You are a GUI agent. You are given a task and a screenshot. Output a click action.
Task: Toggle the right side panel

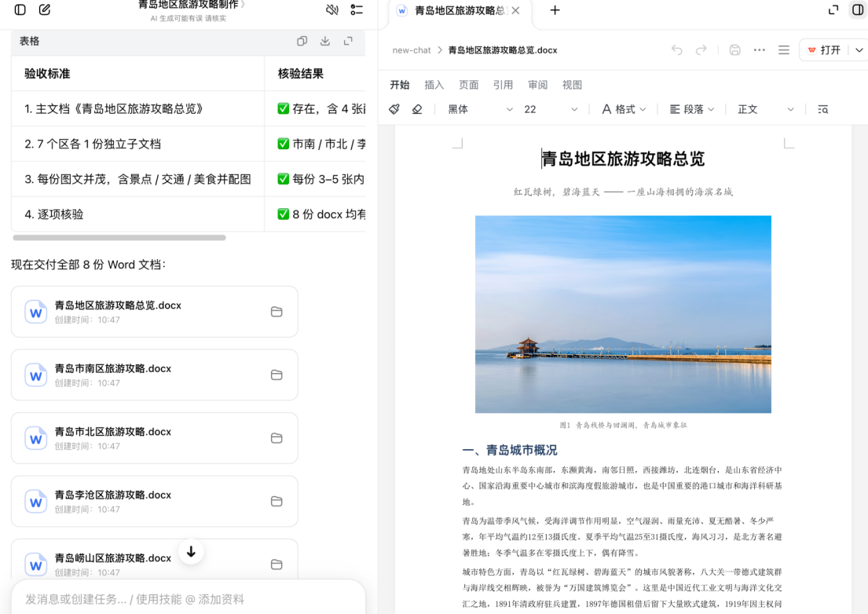tap(858, 10)
